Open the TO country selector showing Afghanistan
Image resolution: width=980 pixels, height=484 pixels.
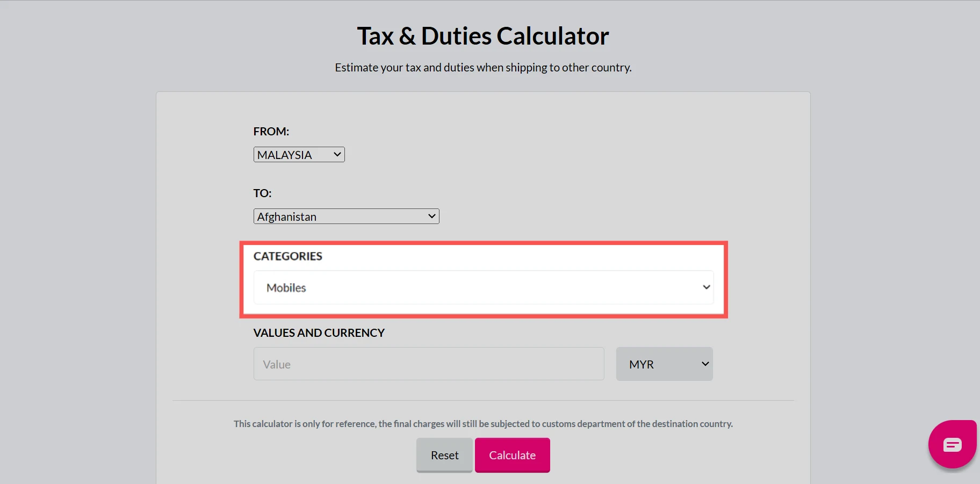(346, 216)
